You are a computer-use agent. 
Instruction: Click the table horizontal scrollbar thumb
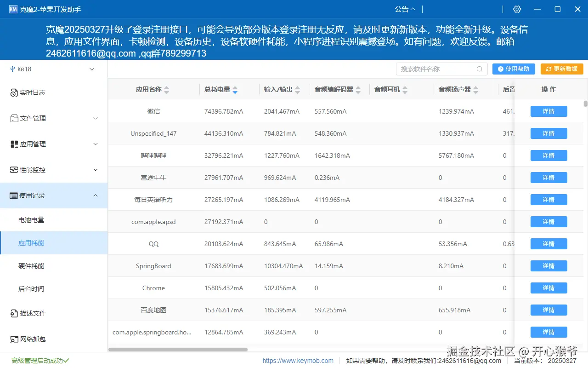178,350
